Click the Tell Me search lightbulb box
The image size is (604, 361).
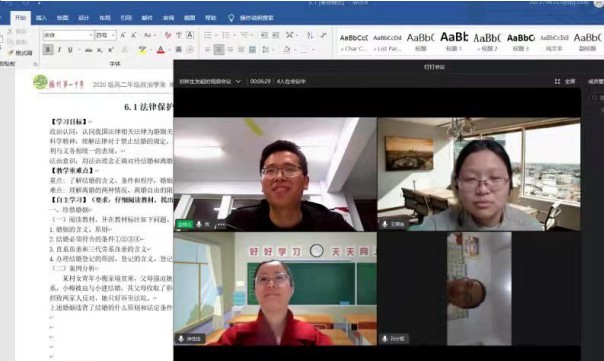251,18
